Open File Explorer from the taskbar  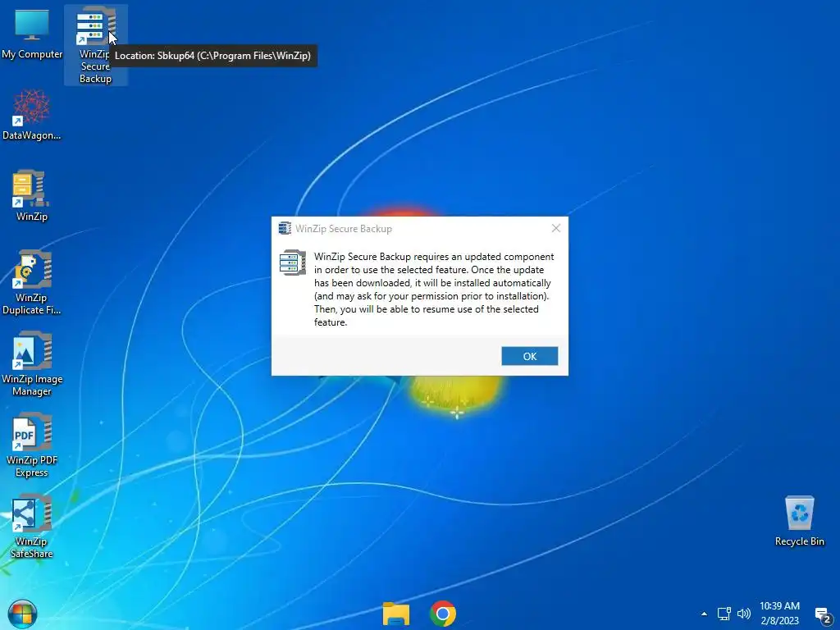click(x=396, y=614)
